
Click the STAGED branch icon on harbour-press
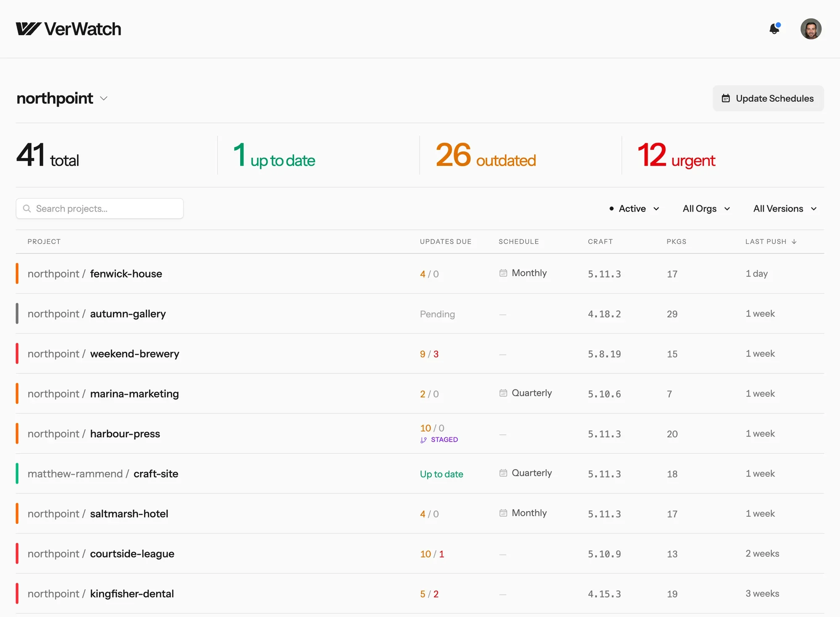[x=423, y=440]
